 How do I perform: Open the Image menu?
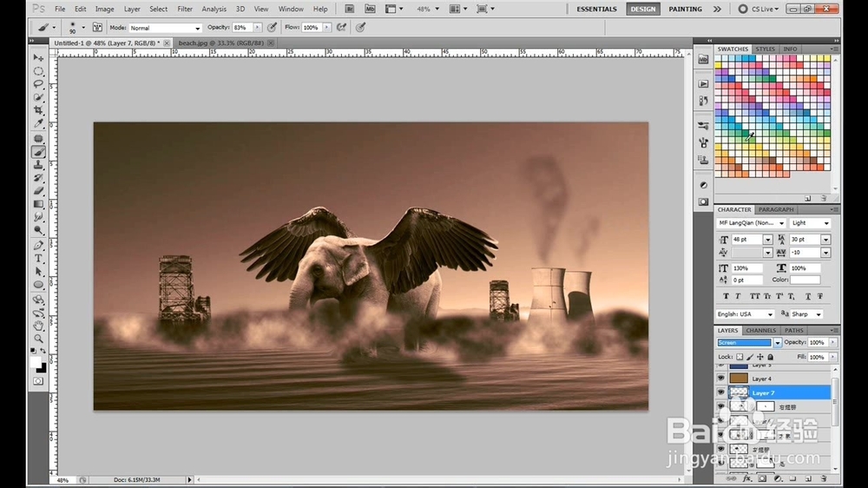click(104, 9)
